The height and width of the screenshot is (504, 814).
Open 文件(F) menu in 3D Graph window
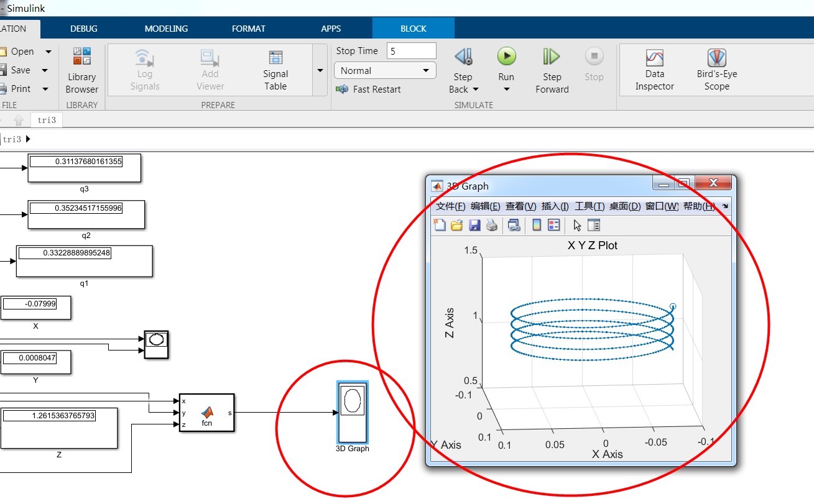450,206
